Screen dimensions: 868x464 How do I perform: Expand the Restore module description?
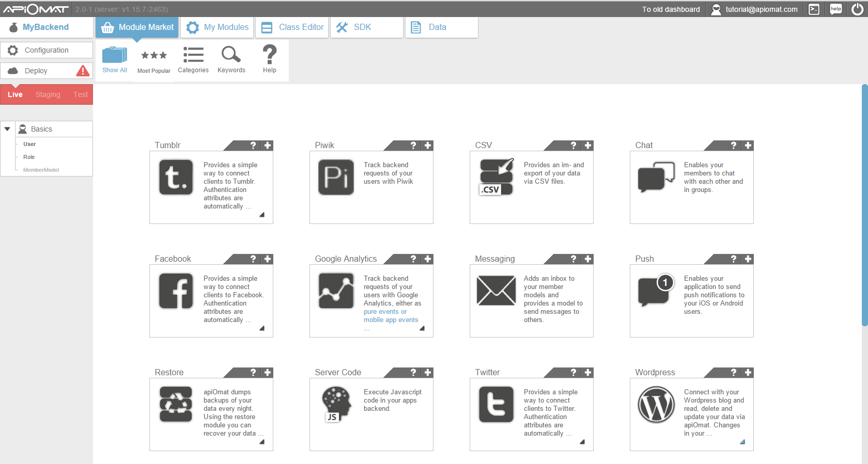point(262,442)
